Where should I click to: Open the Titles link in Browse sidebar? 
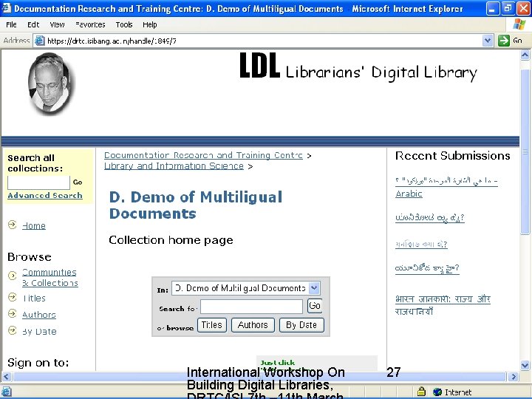34,299
